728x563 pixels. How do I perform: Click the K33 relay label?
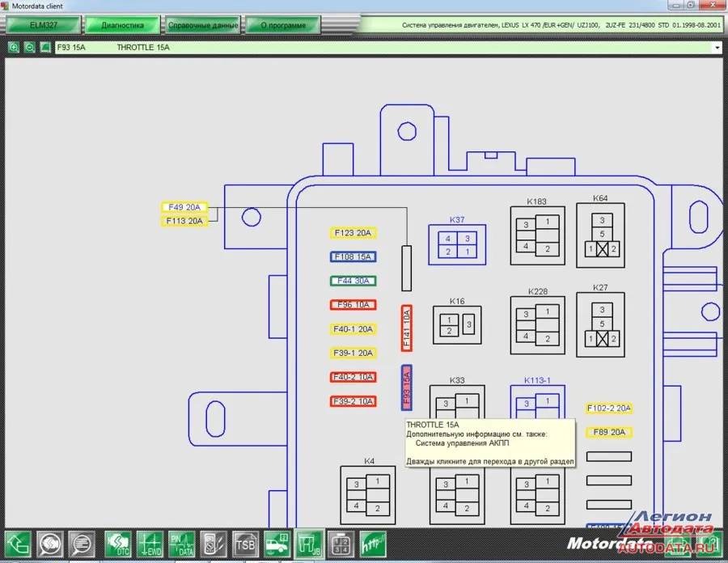point(457,380)
